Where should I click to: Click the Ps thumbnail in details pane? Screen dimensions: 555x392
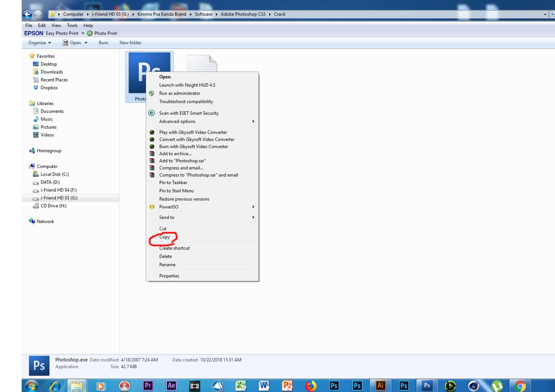[39, 366]
